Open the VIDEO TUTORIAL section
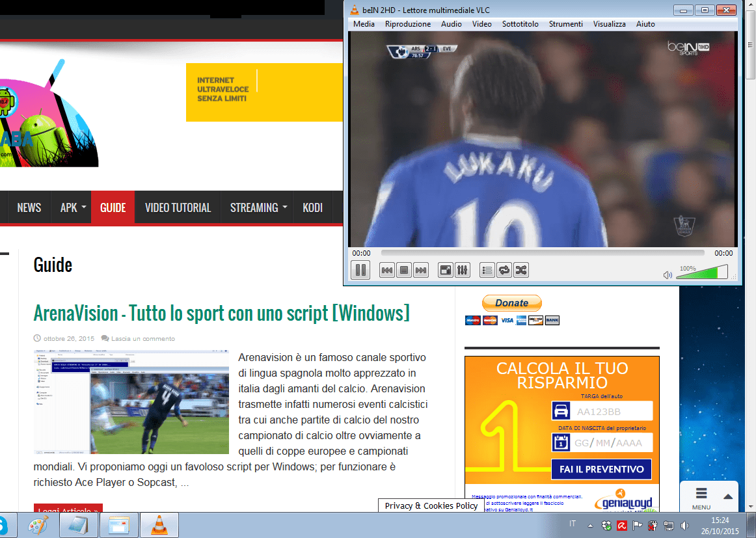The height and width of the screenshot is (538, 756). coord(178,208)
